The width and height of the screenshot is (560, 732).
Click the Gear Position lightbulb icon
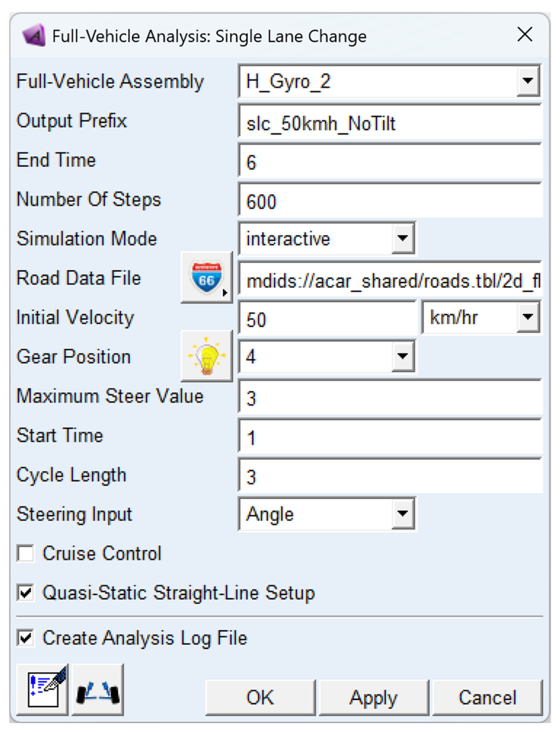pyautogui.click(x=206, y=356)
